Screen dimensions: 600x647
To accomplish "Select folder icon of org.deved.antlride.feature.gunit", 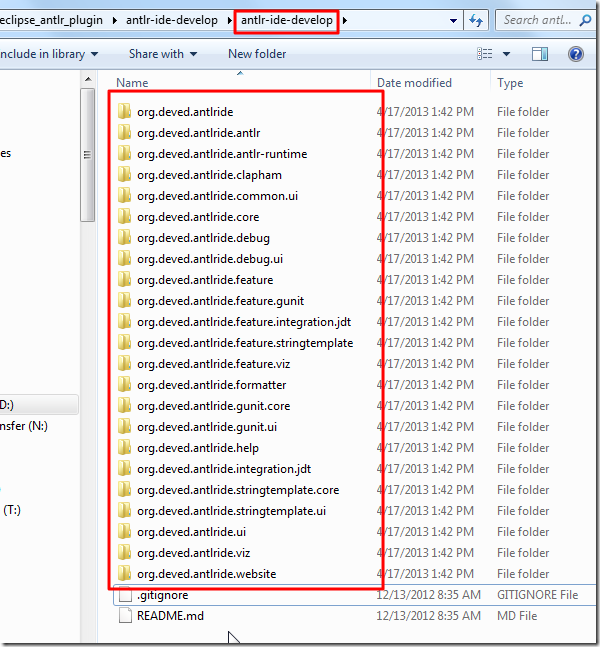I will pyautogui.click(x=124, y=301).
